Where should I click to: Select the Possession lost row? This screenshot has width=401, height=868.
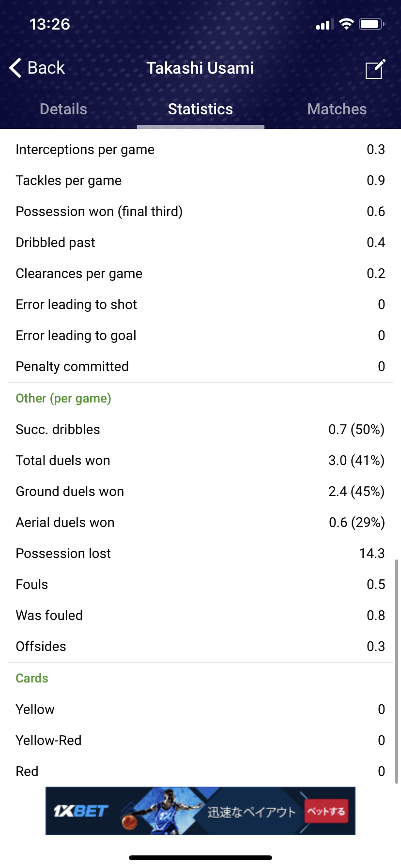pyautogui.click(x=200, y=553)
